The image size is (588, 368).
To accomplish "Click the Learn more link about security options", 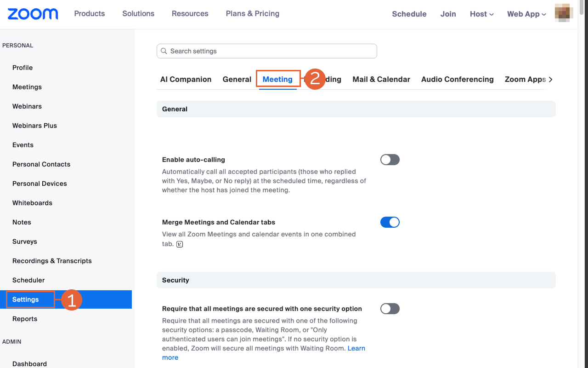I will (x=356, y=348).
